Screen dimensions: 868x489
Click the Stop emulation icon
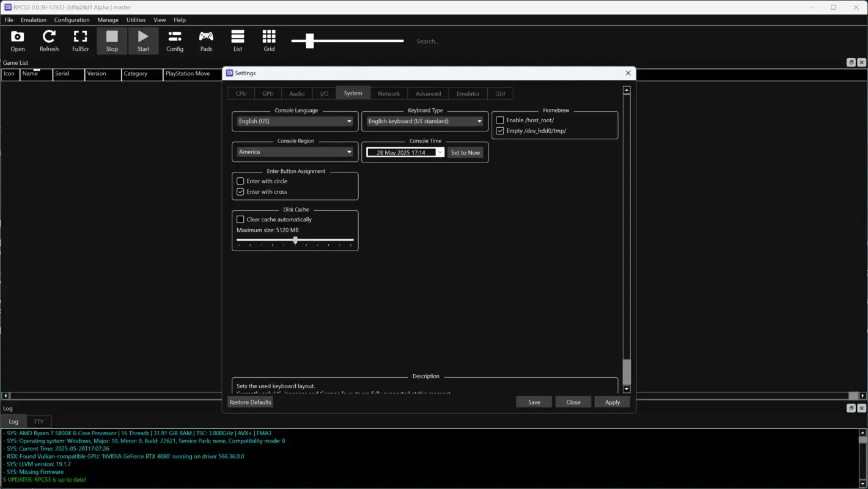tap(112, 40)
